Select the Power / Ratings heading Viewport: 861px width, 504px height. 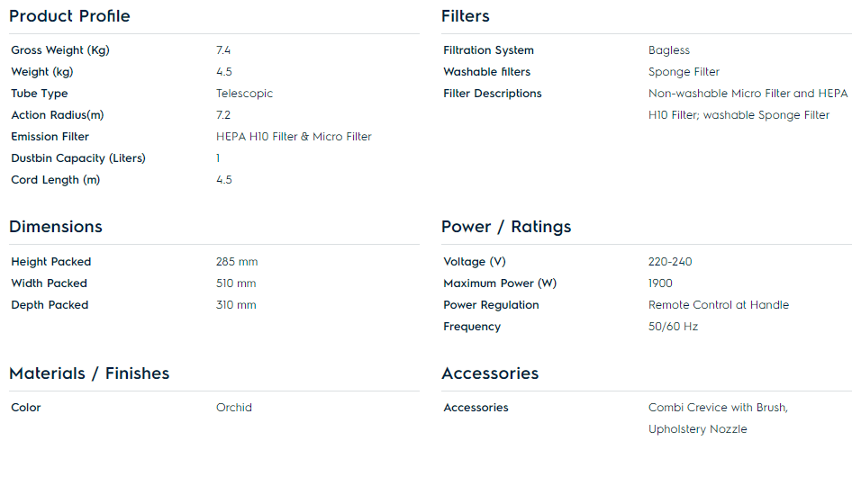(506, 227)
